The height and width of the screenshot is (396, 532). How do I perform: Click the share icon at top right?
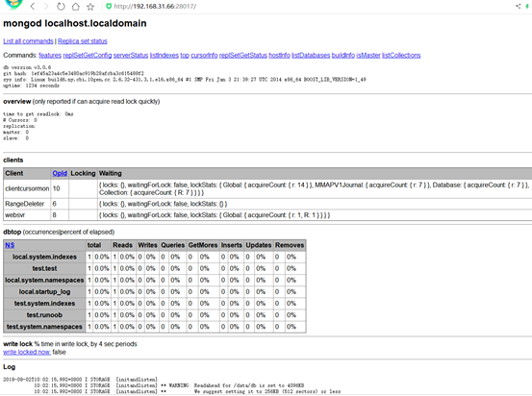[519, 6]
